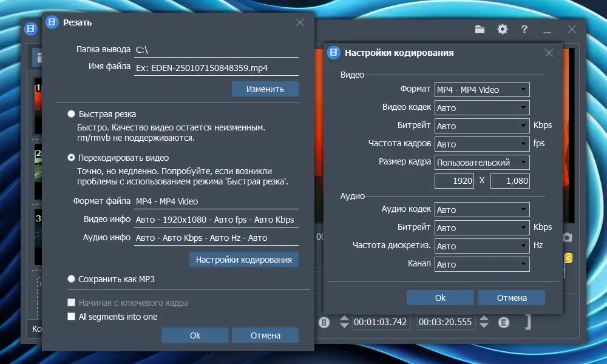This screenshot has width=607, height=364.
Task: Click the Резать dialog app icon
Action: point(52,22)
